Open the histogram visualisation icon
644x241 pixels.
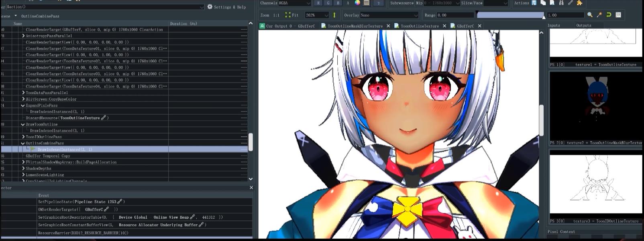pos(618,15)
